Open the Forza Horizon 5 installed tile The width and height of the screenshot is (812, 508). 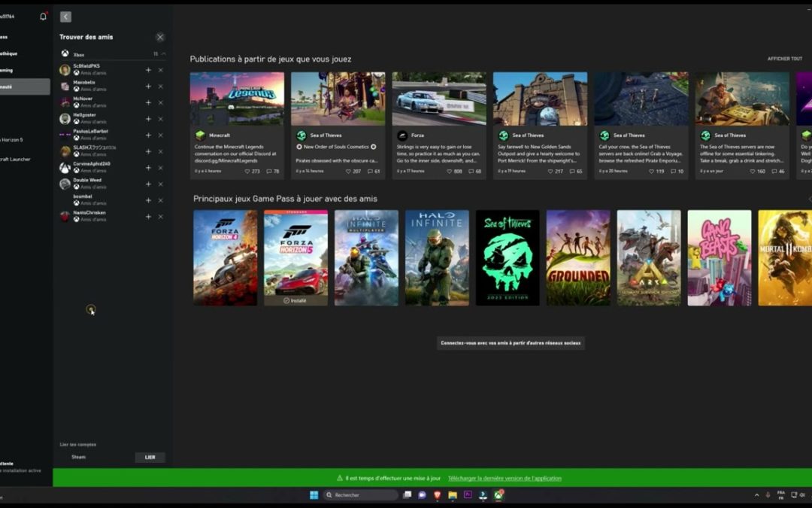pyautogui.click(x=295, y=257)
